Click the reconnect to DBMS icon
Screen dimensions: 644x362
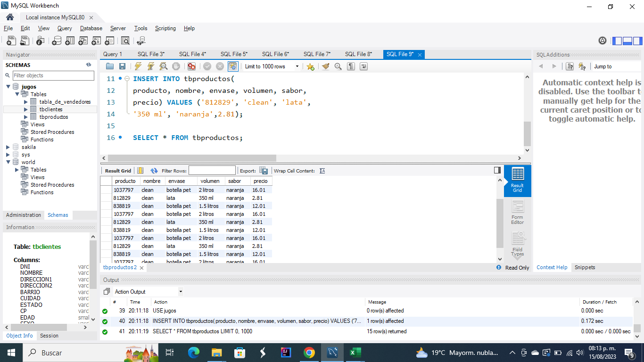pyautogui.click(x=141, y=41)
